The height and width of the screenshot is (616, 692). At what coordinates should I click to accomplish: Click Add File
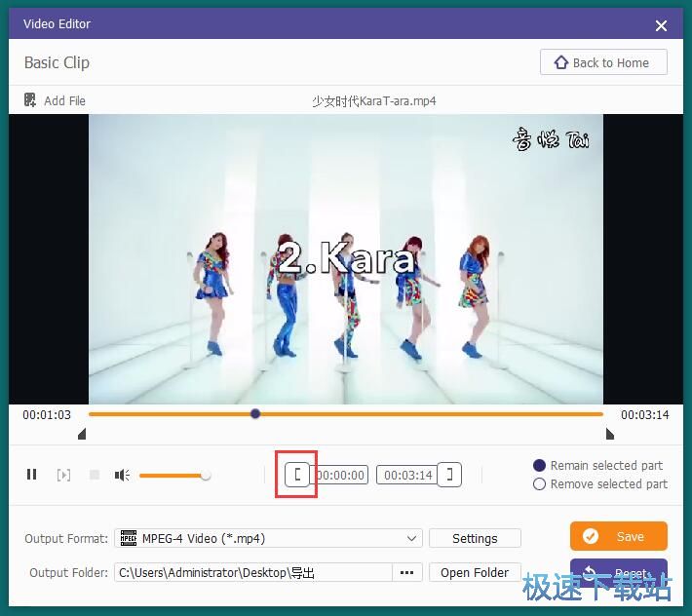[55, 100]
